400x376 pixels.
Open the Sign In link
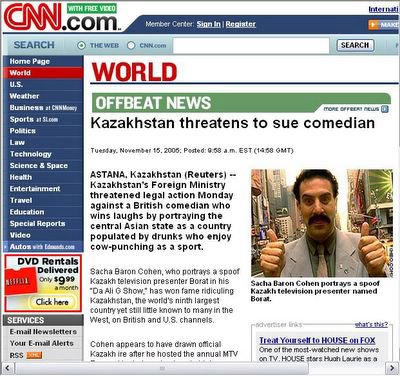click(x=208, y=24)
